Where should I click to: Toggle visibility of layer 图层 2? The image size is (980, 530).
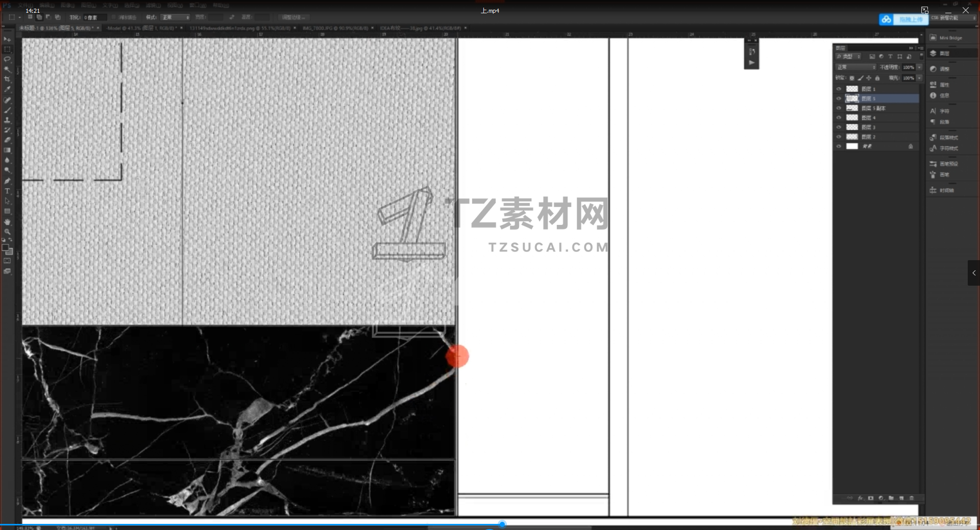(839, 137)
